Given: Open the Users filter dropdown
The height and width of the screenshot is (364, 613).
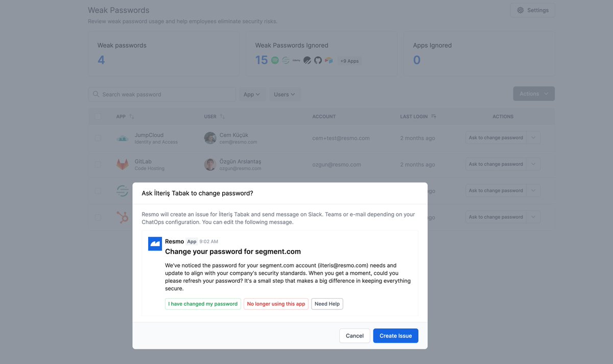Looking at the screenshot, I should tap(285, 94).
